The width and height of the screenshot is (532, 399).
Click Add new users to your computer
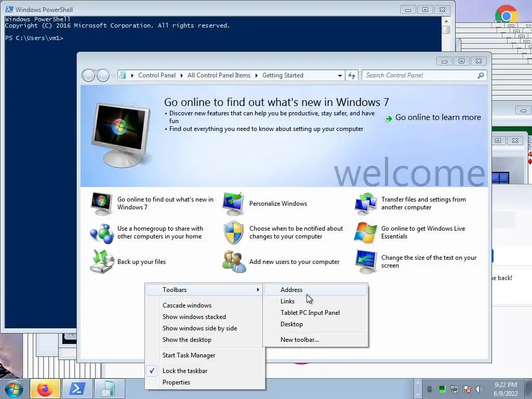coord(294,262)
